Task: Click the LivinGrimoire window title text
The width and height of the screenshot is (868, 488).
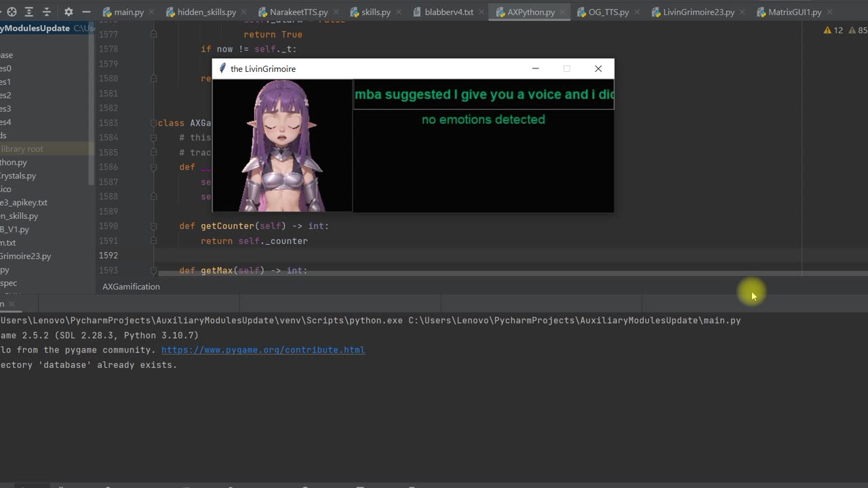Action: [x=263, y=68]
